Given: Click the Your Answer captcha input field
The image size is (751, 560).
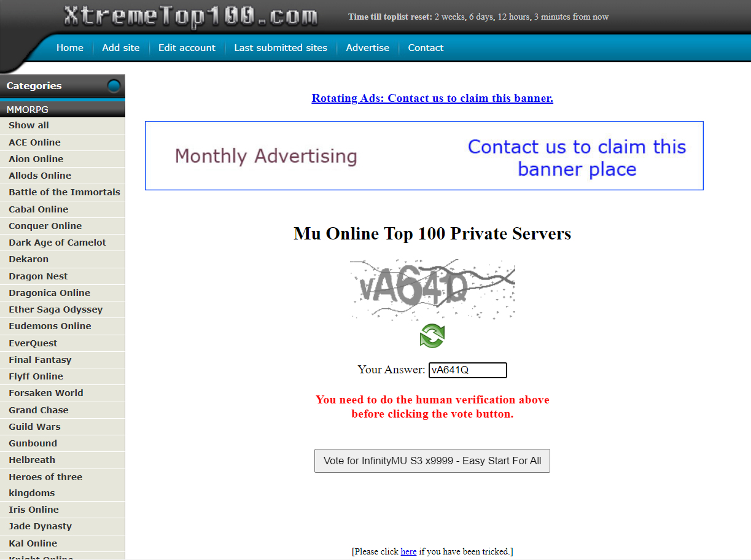Looking at the screenshot, I should (x=468, y=370).
